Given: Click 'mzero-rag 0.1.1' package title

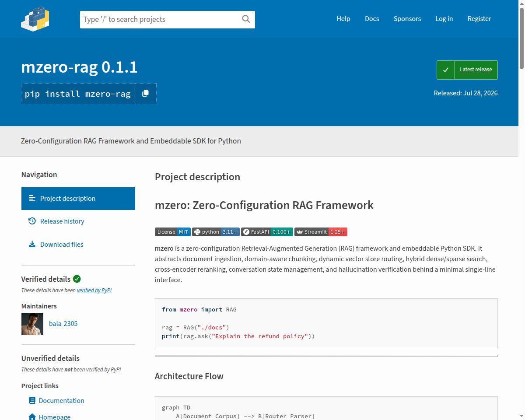Looking at the screenshot, I should (x=79, y=67).
